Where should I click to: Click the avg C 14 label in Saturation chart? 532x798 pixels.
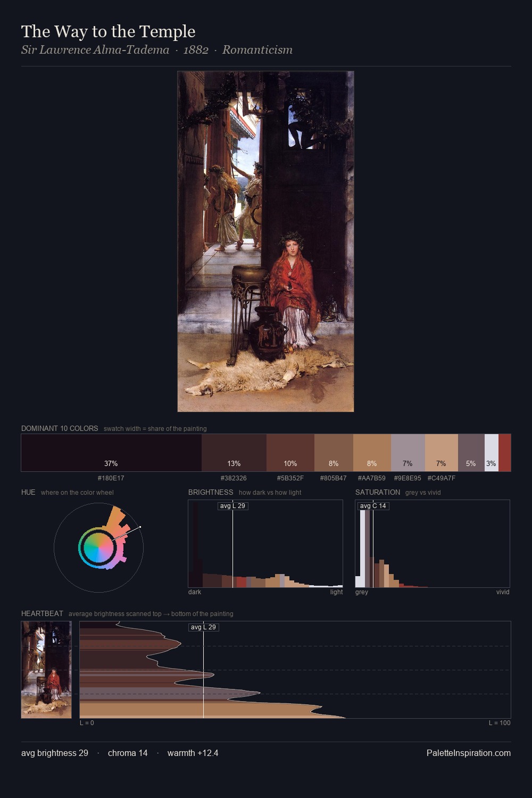click(x=373, y=506)
